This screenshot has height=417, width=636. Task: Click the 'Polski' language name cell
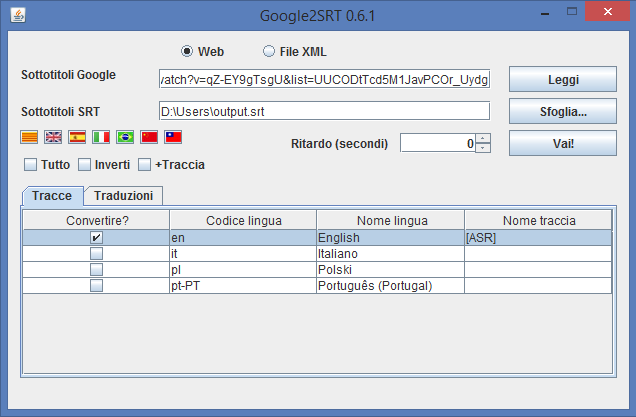(x=391, y=270)
